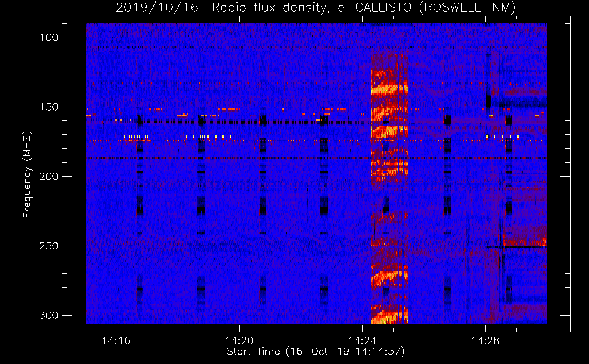Click the 14:28 time tick label
Viewport: 589px width, 364px height.
(x=485, y=341)
